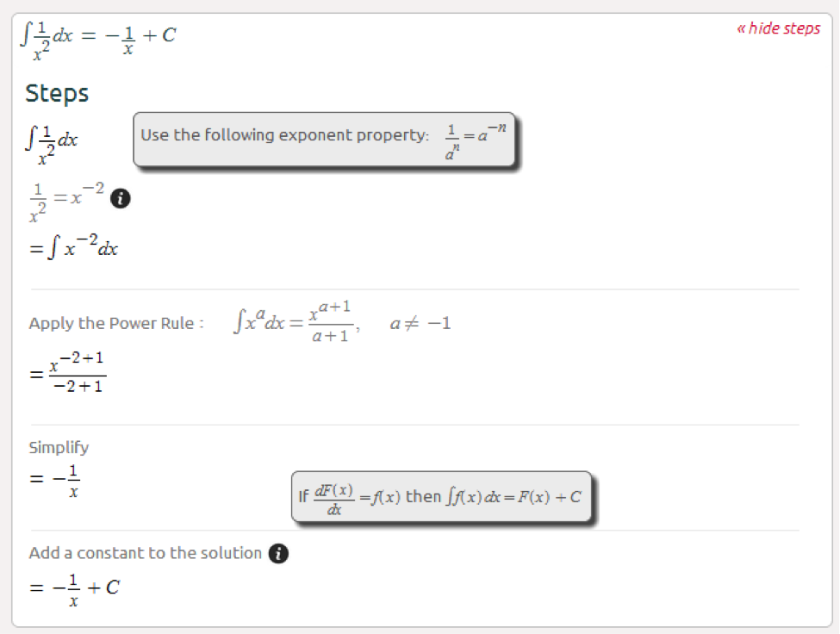The height and width of the screenshot is (634, 840).
Task: Click the first step integral 1/x^2 dx
Action: pos(52,145)
